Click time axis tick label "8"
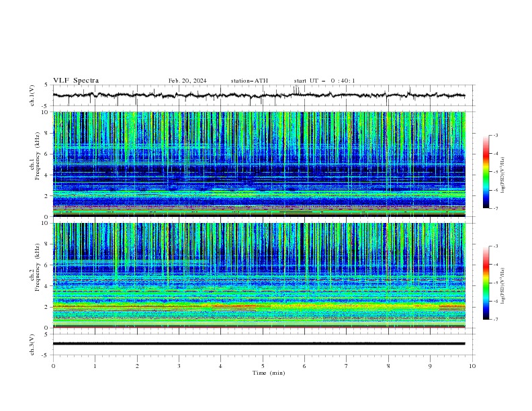532x411 pixels. tap(388, 366)
